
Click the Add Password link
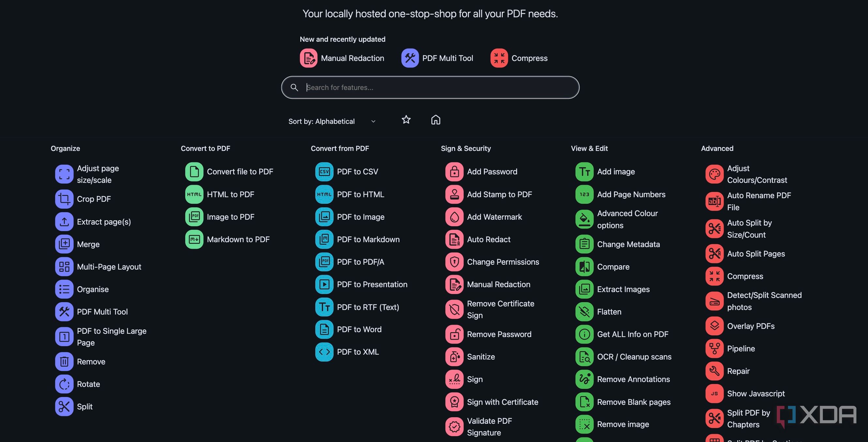492,171
